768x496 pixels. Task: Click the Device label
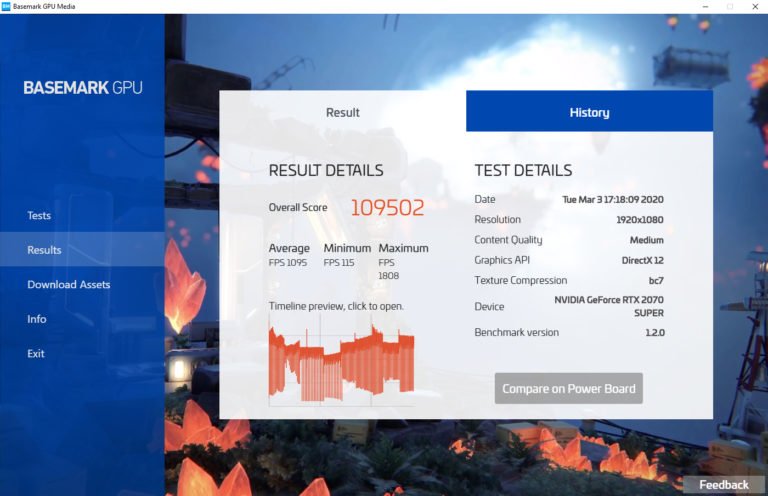coord(489,307)
